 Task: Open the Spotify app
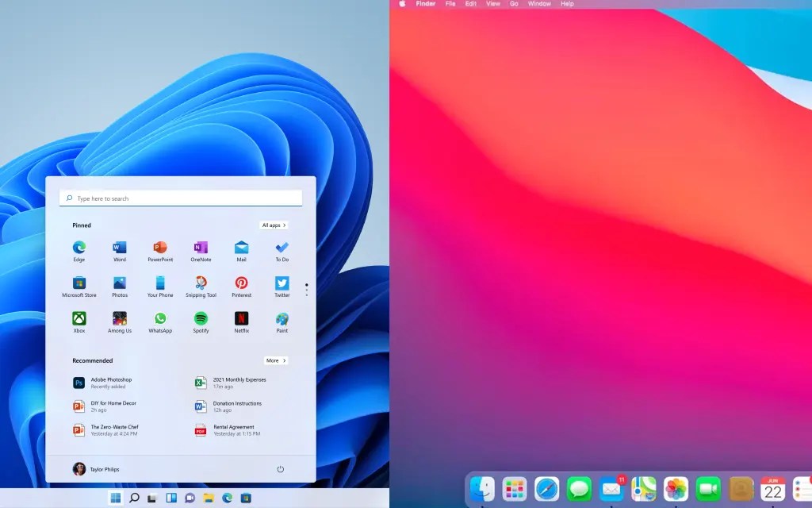tap(201, 322)
